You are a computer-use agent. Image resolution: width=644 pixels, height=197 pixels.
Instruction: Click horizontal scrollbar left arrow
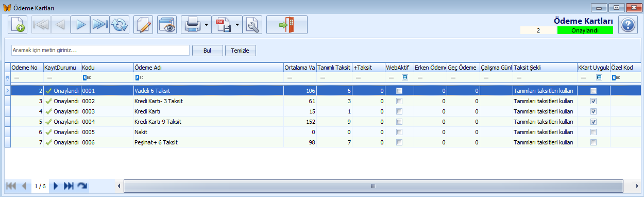(x=119, y=186)
